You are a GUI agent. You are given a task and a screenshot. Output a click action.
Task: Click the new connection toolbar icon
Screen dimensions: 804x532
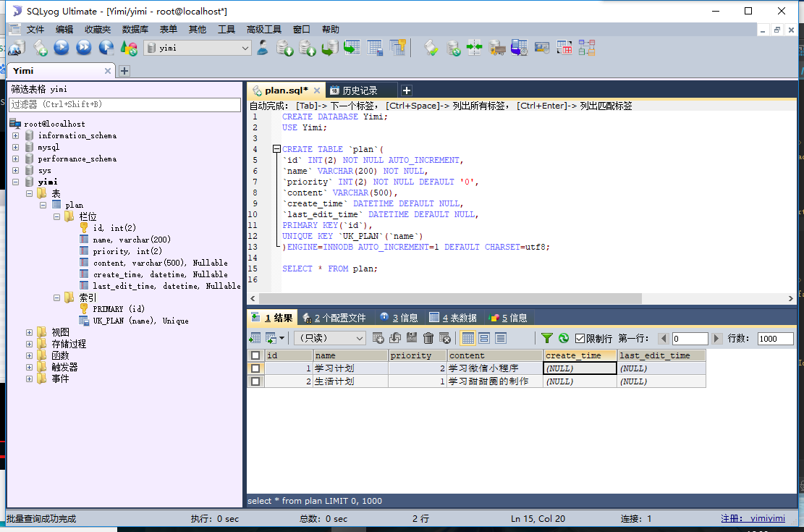coord(17,48)
